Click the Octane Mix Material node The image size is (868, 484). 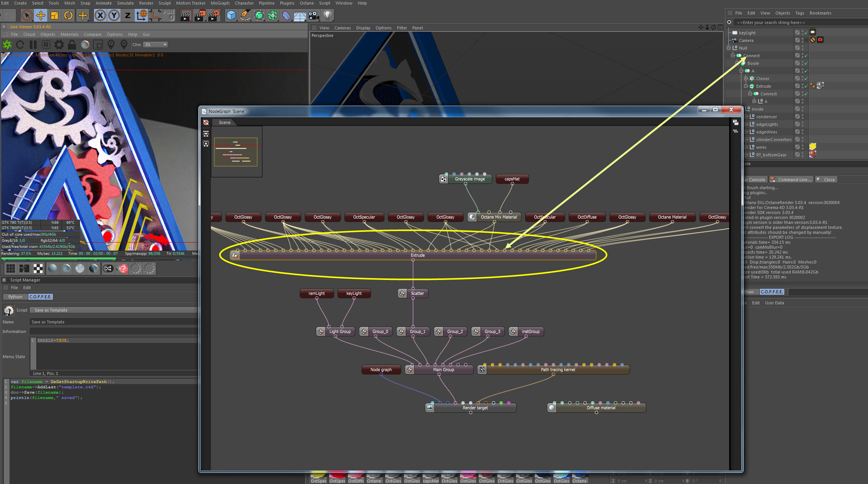click(498, 217)
